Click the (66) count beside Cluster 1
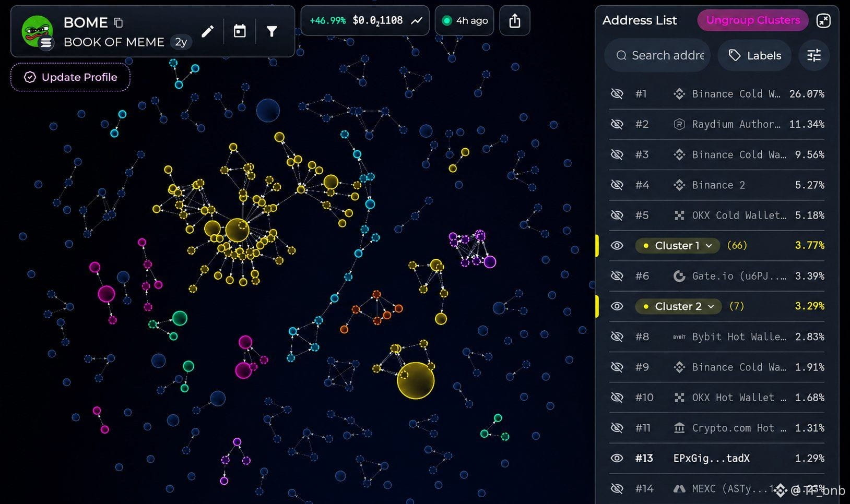850x504 pixels. click(x=737, y=245)
